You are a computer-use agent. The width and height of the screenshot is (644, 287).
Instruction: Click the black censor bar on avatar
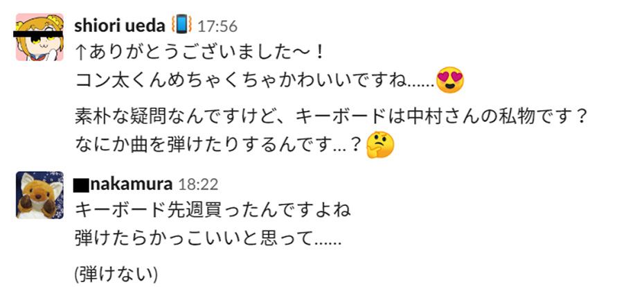click(38, 34)
